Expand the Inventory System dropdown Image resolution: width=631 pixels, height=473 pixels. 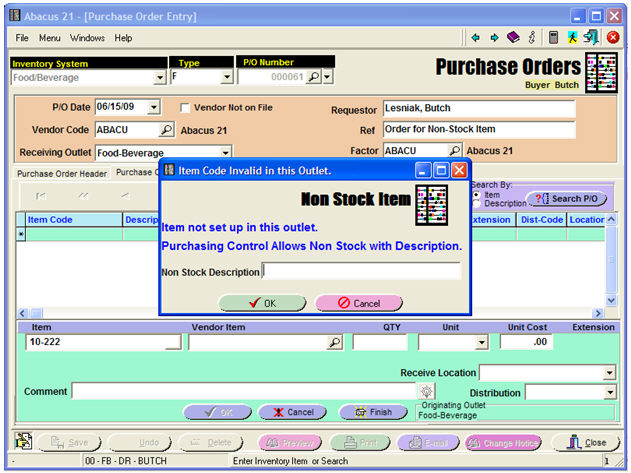160,77
